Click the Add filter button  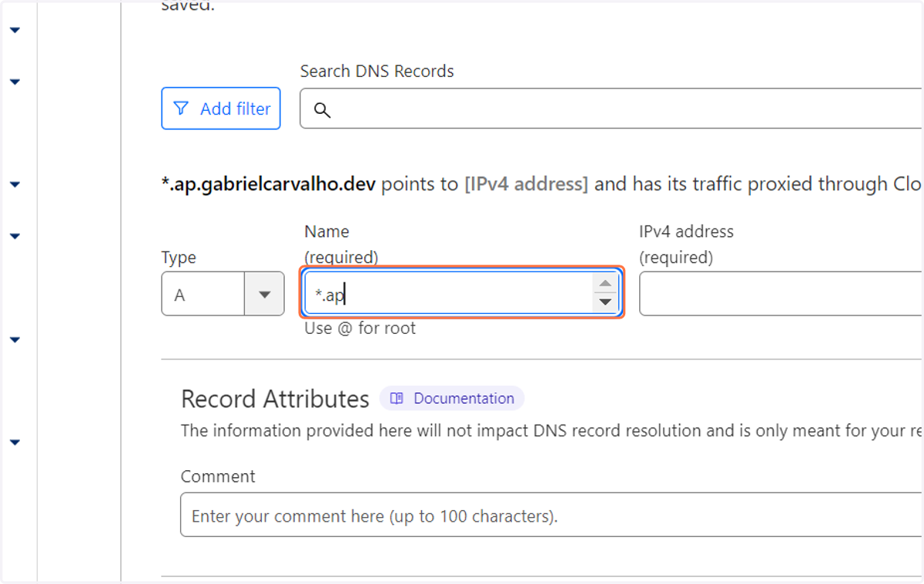220,108
